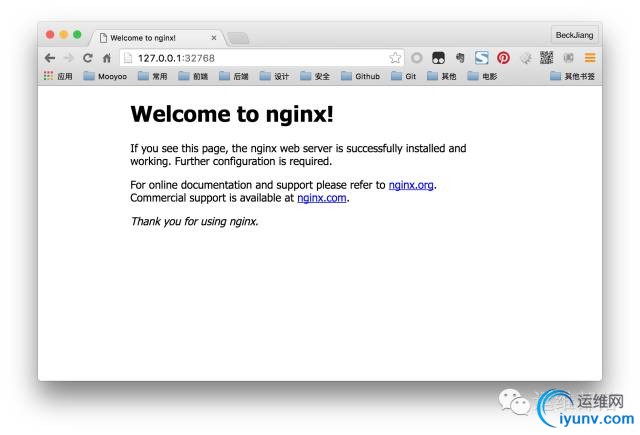
Task: Click the faded grey extension icon
Action: [569, 58]
